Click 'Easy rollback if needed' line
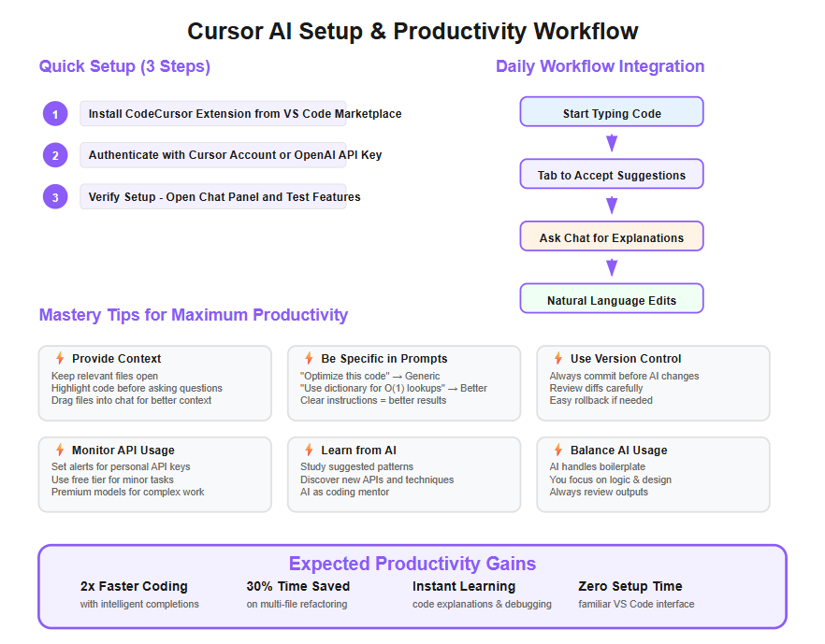825x644 pixels. click(601, 400)
